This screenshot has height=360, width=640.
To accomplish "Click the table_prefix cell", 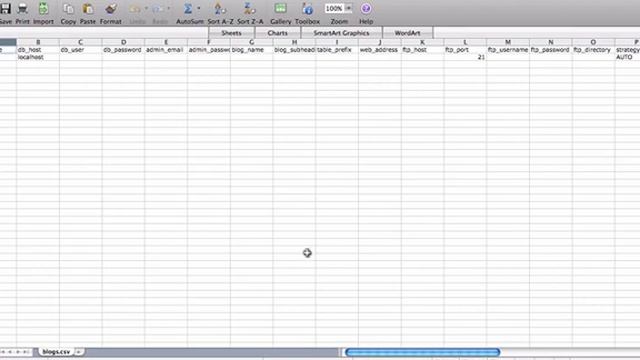I will tap(337, 50).
